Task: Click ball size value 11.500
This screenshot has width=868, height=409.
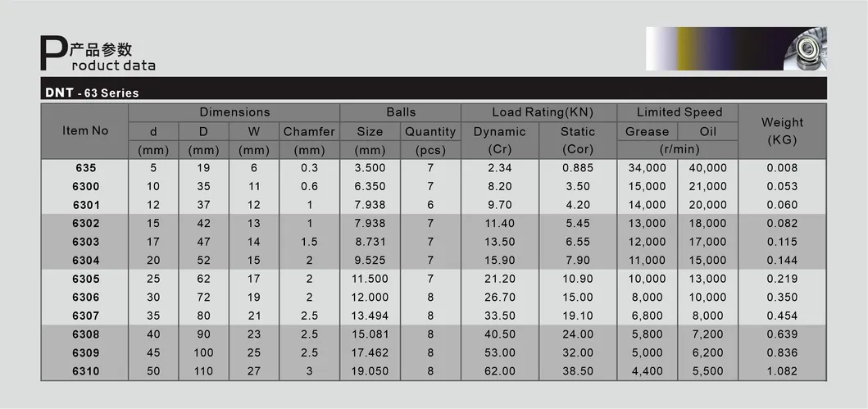Action: tap(370, 279)
